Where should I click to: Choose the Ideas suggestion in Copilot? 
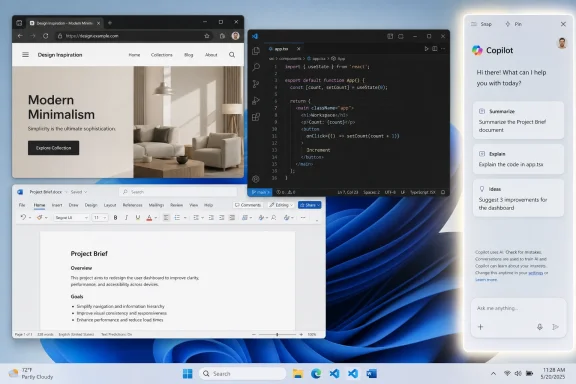tap(518, 198)
